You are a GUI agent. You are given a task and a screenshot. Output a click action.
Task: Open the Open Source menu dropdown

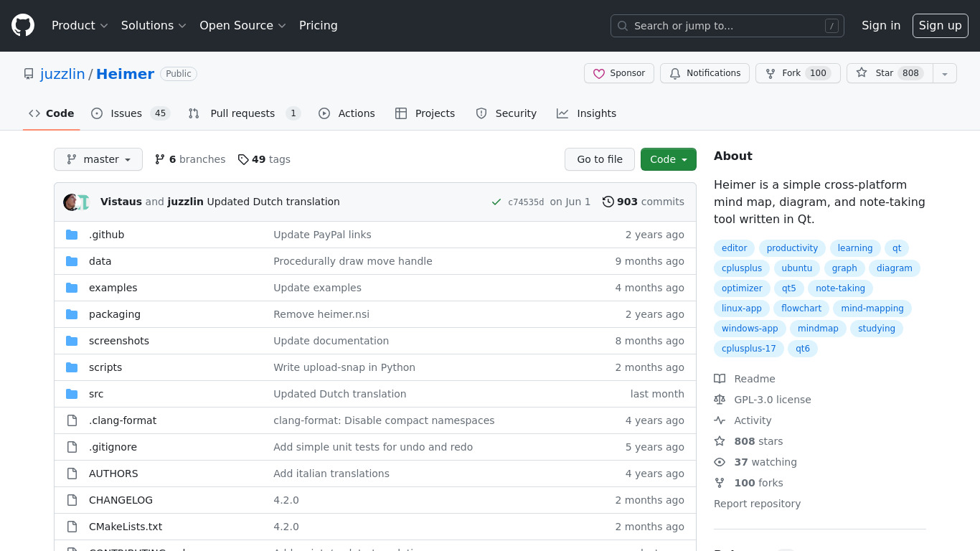pyautogui.click(x=242, y=26)
